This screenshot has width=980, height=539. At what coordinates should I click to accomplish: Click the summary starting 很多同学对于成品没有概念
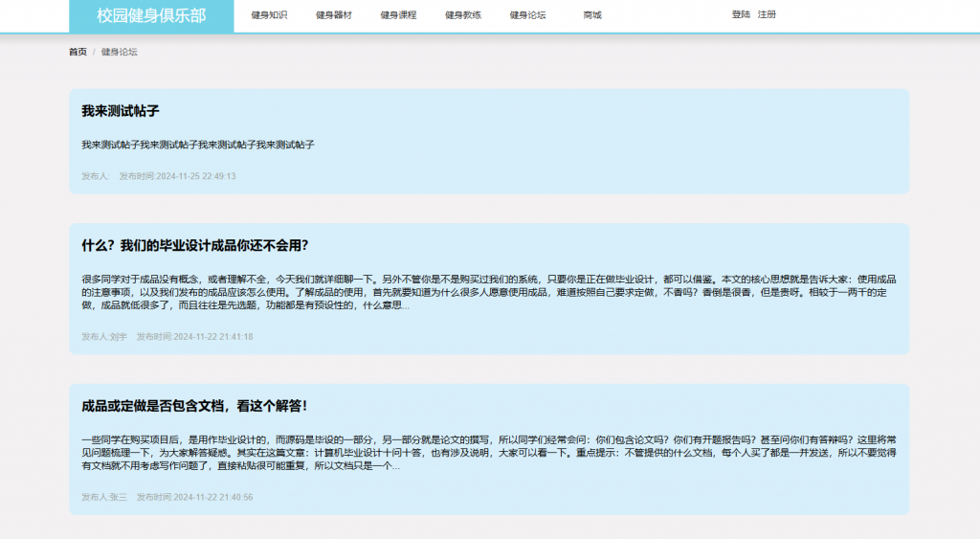pyautogui.click(x=489, y=293)
